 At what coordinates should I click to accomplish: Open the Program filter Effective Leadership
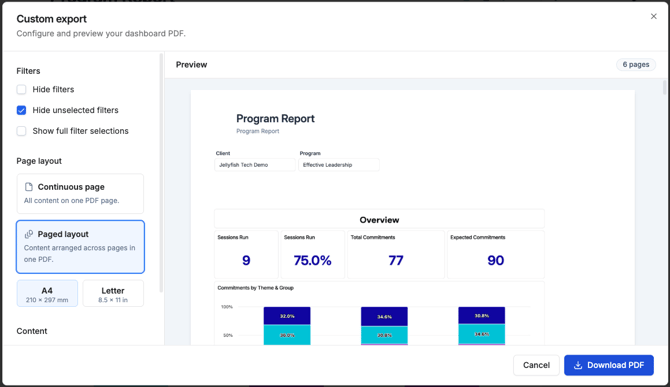[x=338, y=165]
